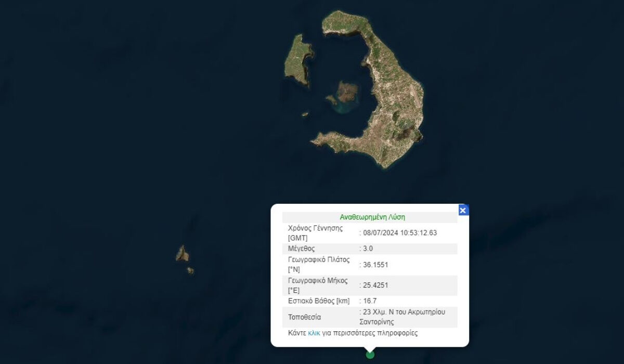This screenshot has width=624, height=364.
Task: Select the 'Τοποθεσία' label
Action: [304, 317]
